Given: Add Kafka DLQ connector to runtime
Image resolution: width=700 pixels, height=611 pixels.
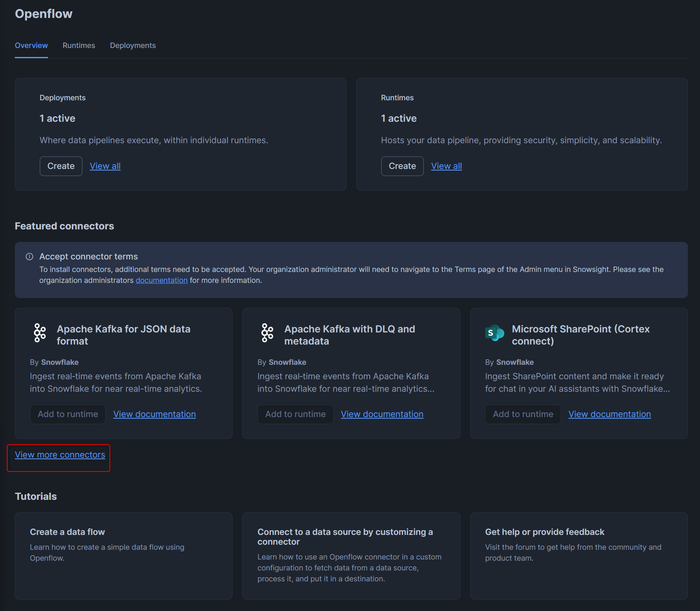Looking at the screenshot, I should [x=295, y=414].
